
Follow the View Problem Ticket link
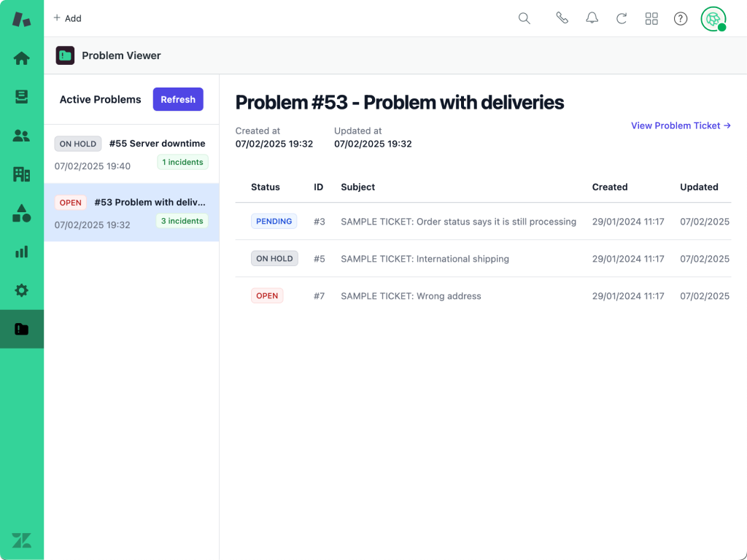coord(680,125)
